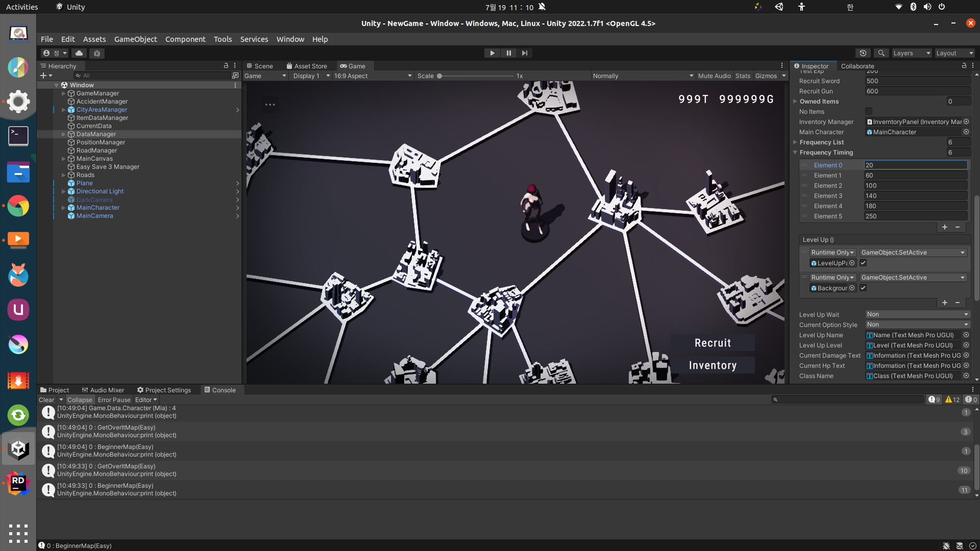Click the Step frame button
Screen dimensions: 980x551
tap(525, 53)
